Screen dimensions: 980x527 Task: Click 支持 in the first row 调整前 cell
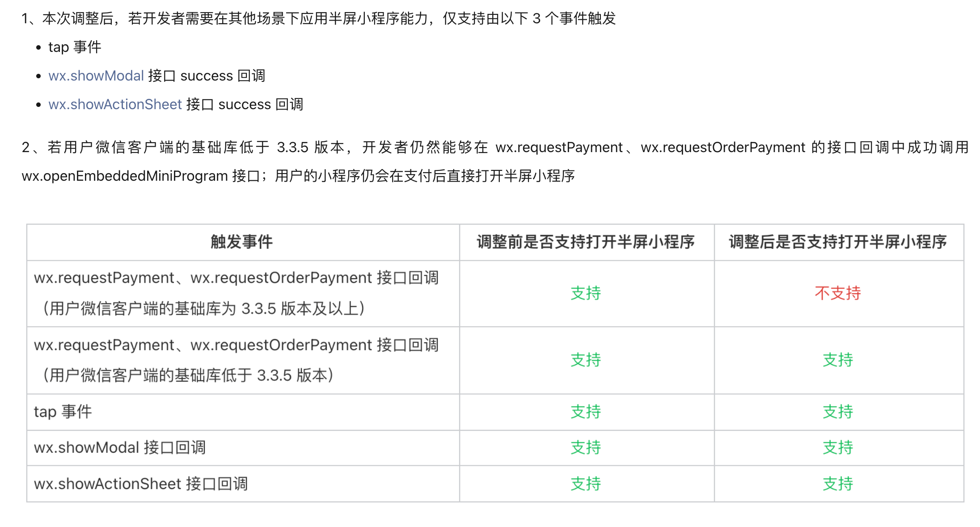[x=586, y=293]
